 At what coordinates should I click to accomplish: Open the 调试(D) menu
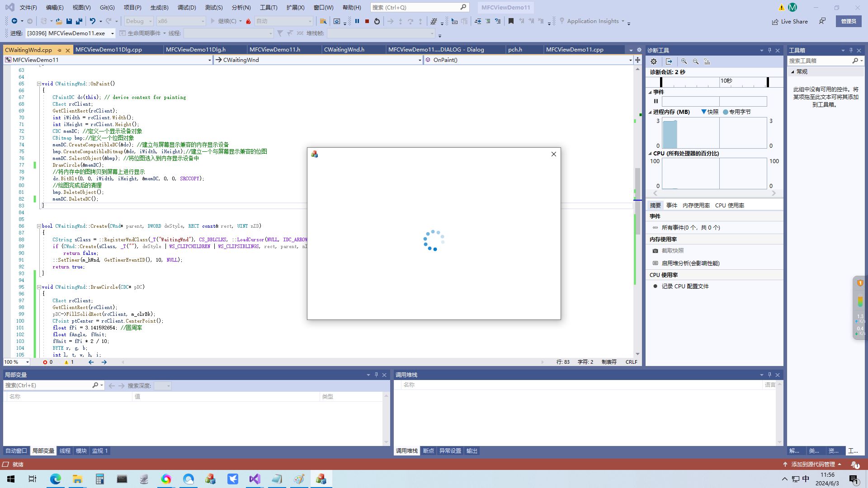point(186,7)
